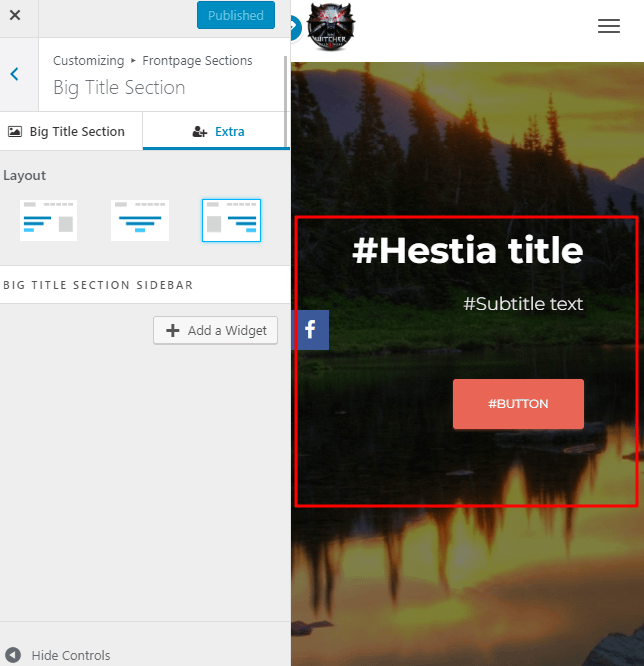This screenshot has height=666, width=644.
Task: Click the Big Title Section Sidebar header
Action: [x=98, y=285]
